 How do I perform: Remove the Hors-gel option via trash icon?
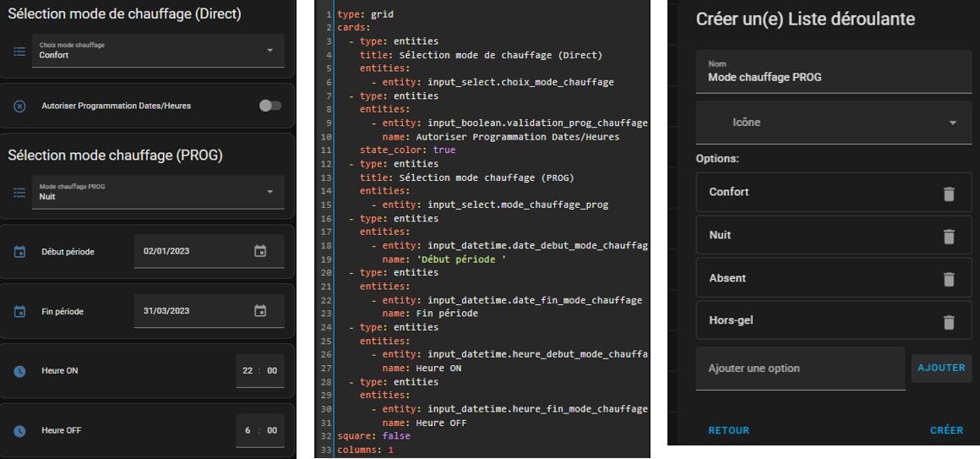[948, 322]
